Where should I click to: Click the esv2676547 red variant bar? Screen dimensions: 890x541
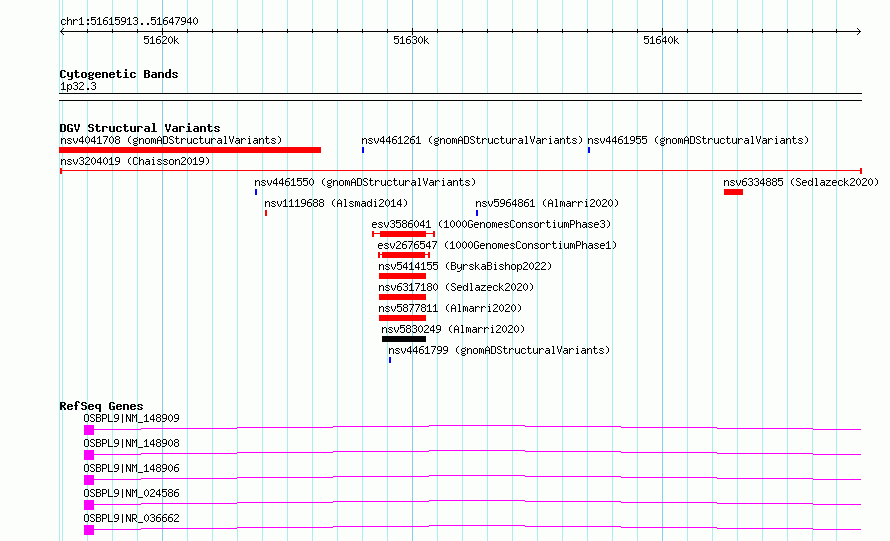tap(404, 255)
